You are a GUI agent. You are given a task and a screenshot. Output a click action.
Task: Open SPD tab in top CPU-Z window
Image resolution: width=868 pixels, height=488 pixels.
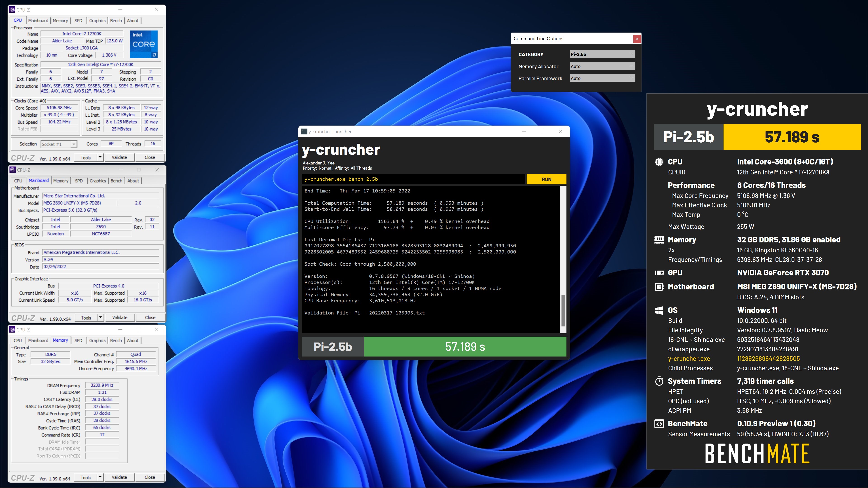point(78,21)
